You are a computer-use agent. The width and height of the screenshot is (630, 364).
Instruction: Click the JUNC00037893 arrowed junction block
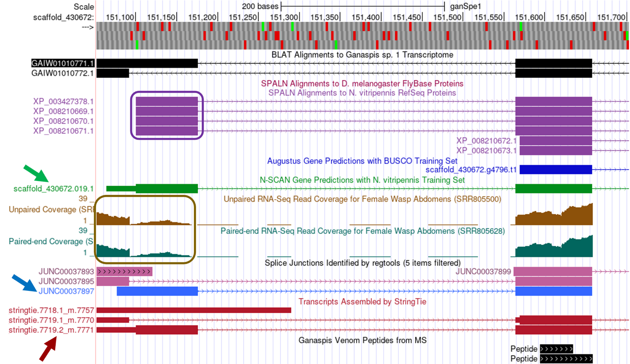124,272
